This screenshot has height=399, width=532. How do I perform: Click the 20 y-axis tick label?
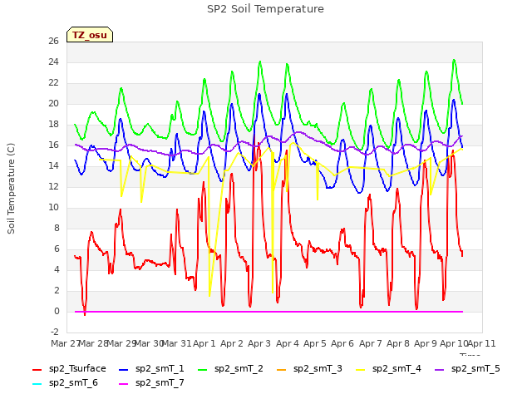click(x=53, y=103)
